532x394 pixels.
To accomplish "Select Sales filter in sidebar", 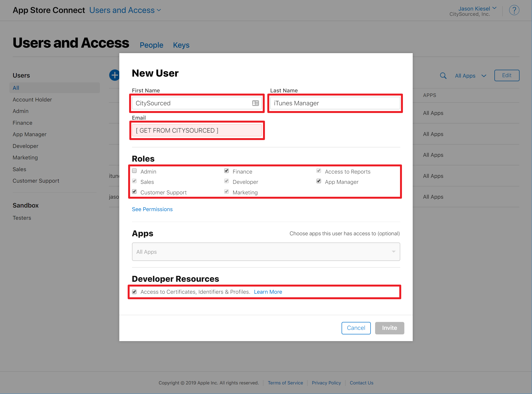I will coord(19,169).
